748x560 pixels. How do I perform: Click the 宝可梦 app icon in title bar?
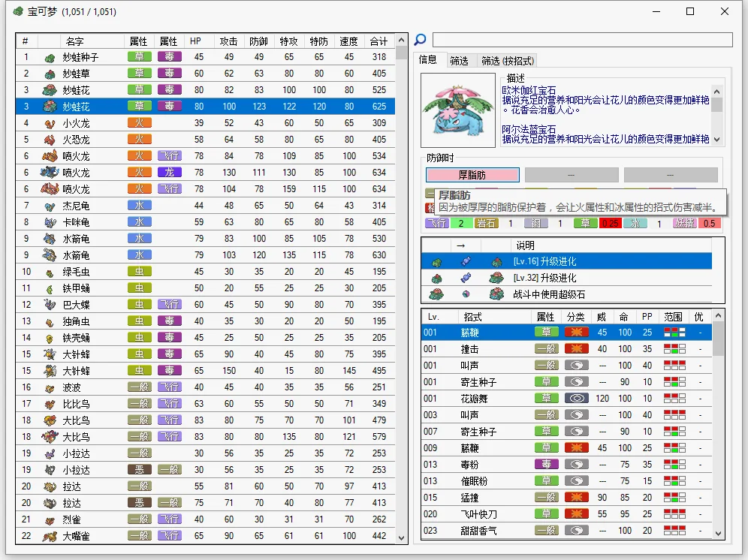(18, 11)
